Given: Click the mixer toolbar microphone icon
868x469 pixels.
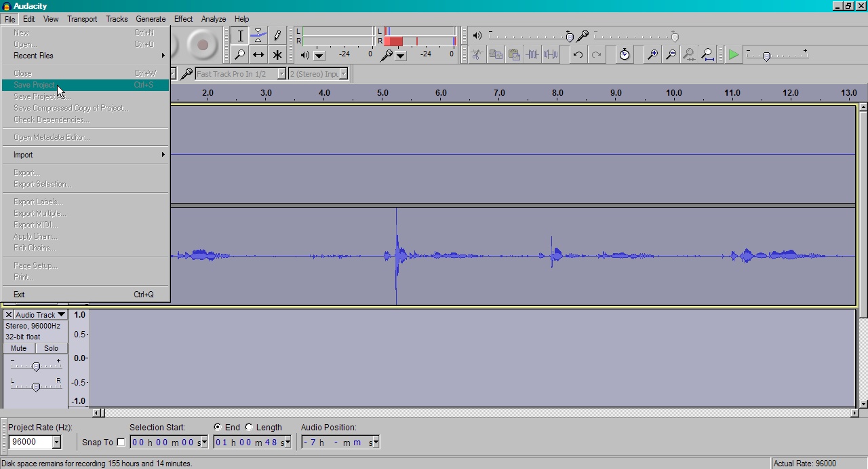Looking at the screenshot, I should 582,35.
